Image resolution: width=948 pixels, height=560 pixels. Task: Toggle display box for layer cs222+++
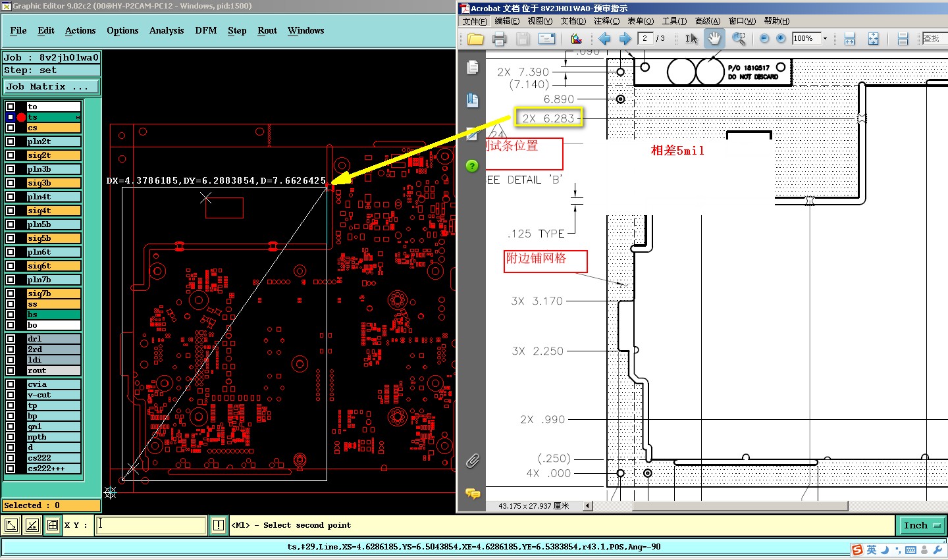11,469
